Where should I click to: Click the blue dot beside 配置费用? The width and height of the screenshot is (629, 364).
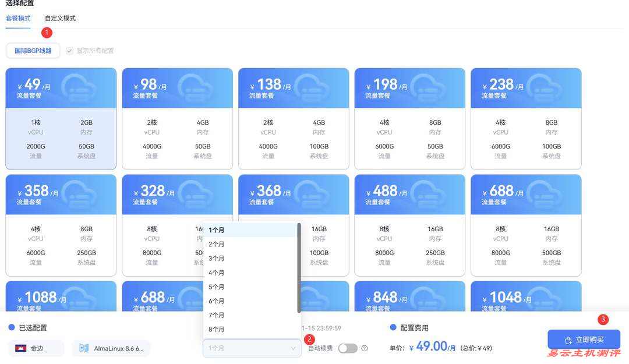[393, 327]
